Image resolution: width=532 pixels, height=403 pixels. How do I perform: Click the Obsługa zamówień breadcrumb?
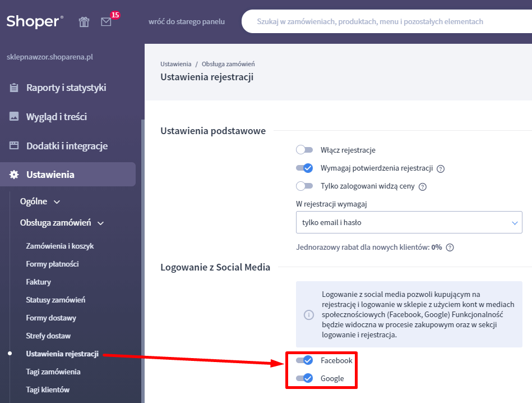[x=228, y=64]
